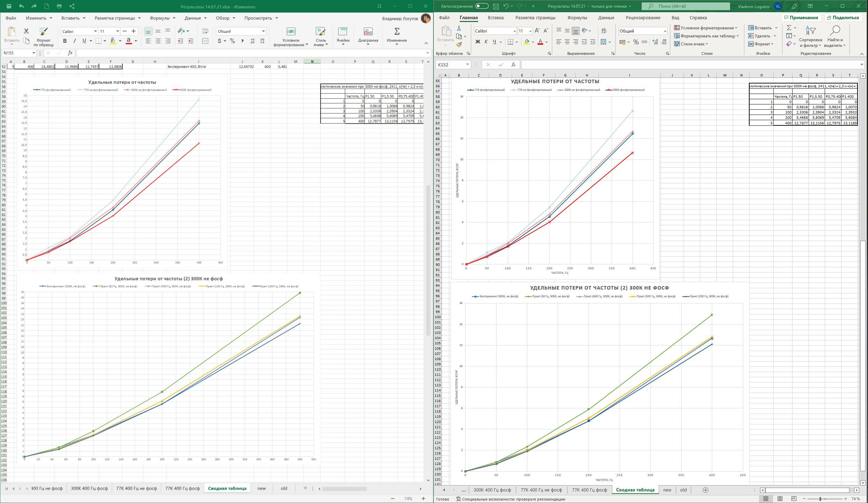Open Общий number format dropdown, right window
868x503 pixels.
coord(665,31)
